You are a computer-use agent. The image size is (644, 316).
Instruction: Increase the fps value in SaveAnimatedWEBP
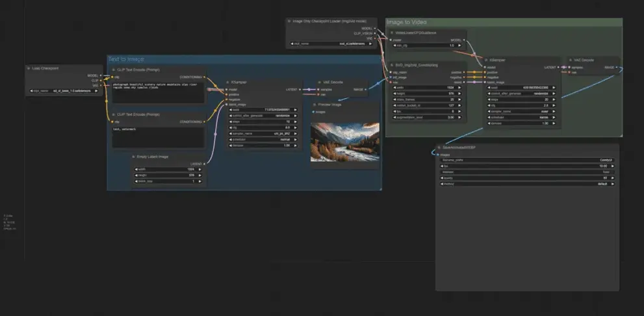tap(613, 166)
